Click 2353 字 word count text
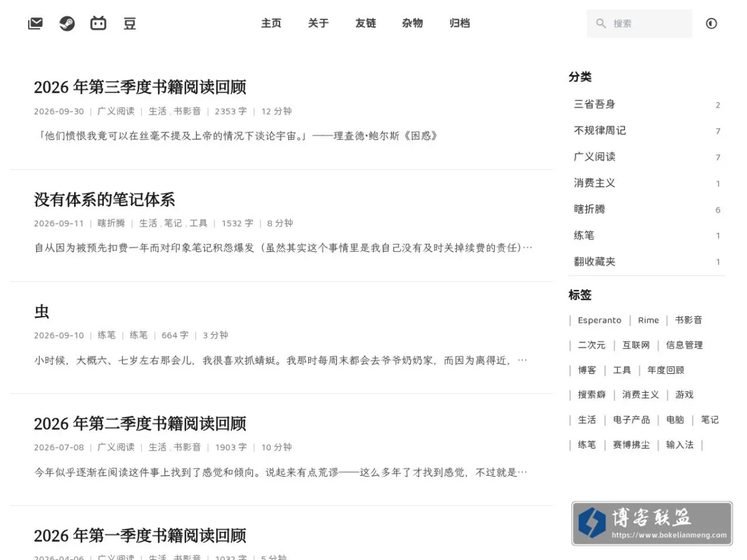Screen dimensions: 747x560 pos(231,111)
